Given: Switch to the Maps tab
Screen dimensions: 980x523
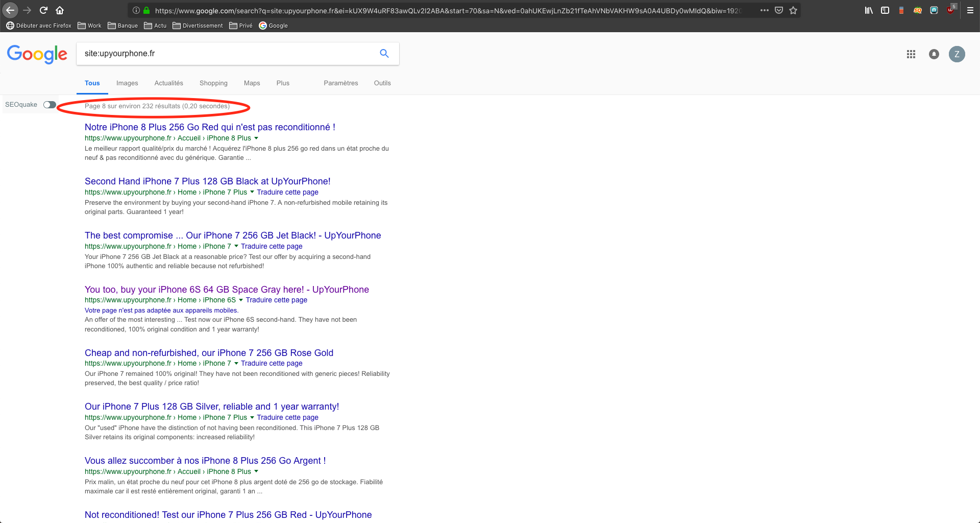Looking at the screenshot, I should [x=252, y=83].
